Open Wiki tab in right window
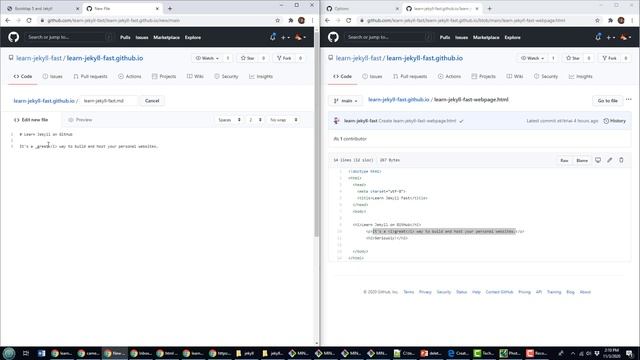The height and width of the screenshot is (360, 640). pyautogui.click(x=515, y=76)
